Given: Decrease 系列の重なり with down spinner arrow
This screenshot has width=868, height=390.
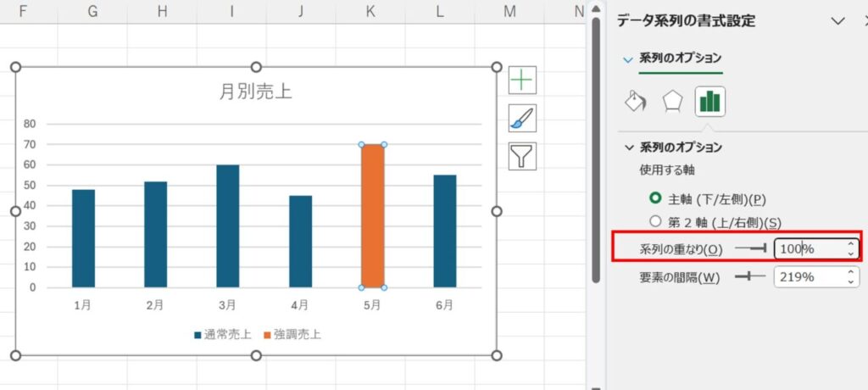Looking at the screenshot, I should (x=851, y=253).
